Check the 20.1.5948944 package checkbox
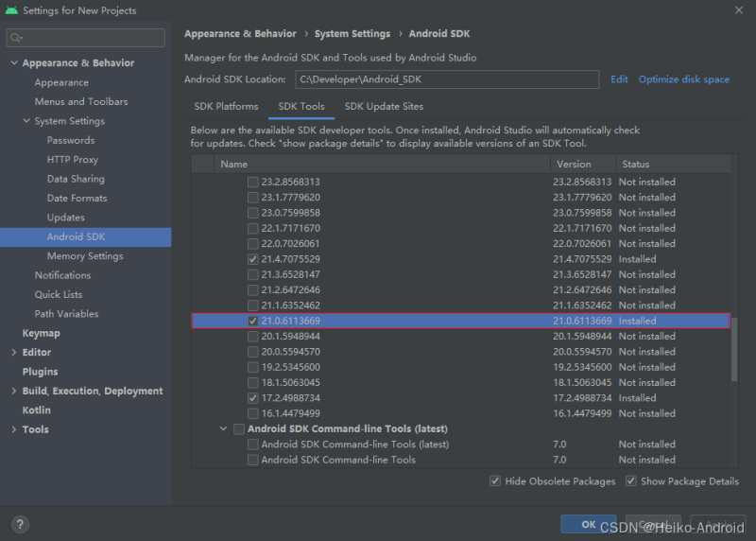This screenshot has width=756, height=541. pos(252,337)
